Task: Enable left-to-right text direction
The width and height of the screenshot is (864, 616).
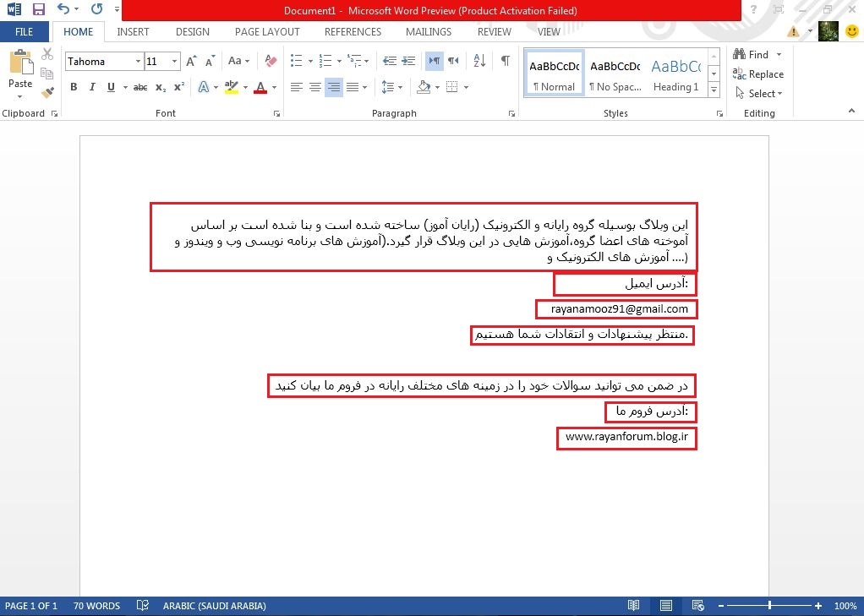Action: [x=434, y=61]
